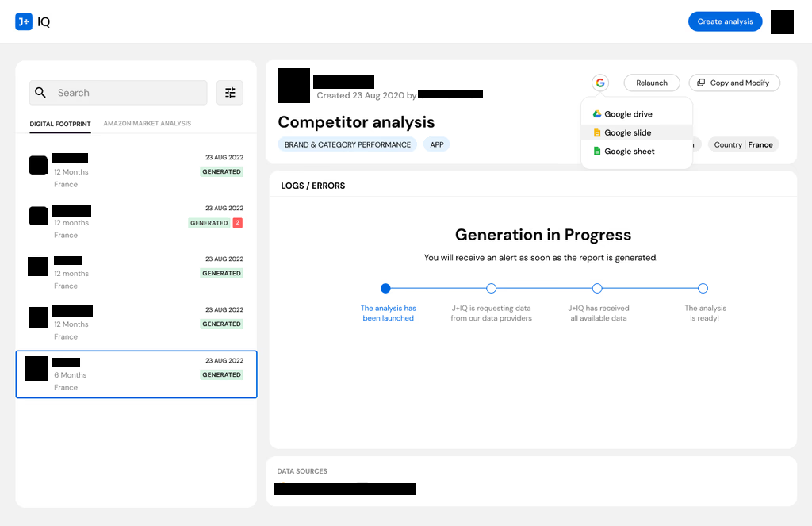Click the GENERATED badge on the top analysis

[221, 171]
